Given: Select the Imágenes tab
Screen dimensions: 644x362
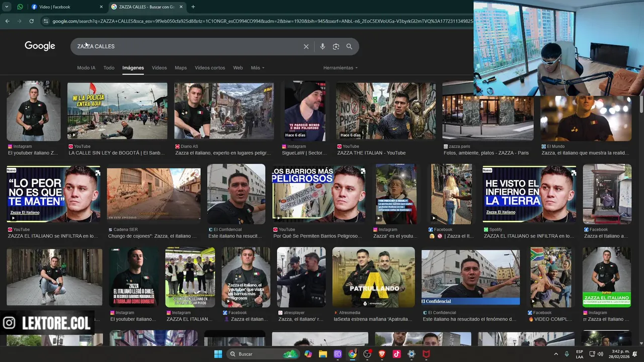Looking at the screenshot, I should click(x=133, y=68).
